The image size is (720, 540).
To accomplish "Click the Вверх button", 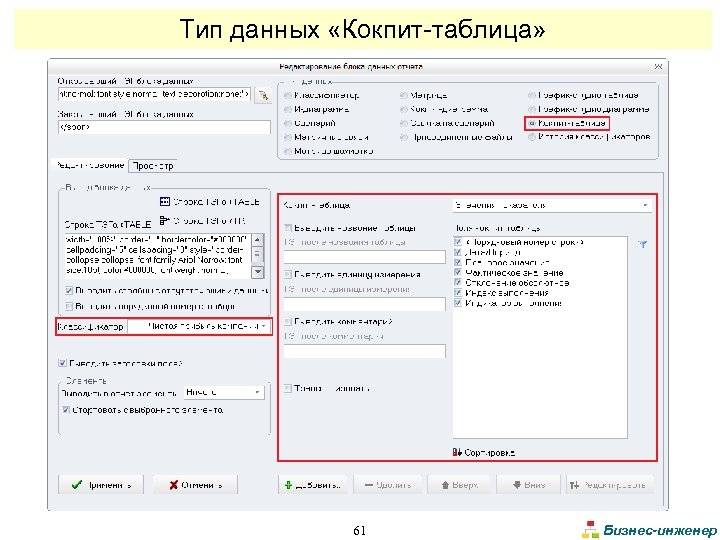I will tap(459, 485).
